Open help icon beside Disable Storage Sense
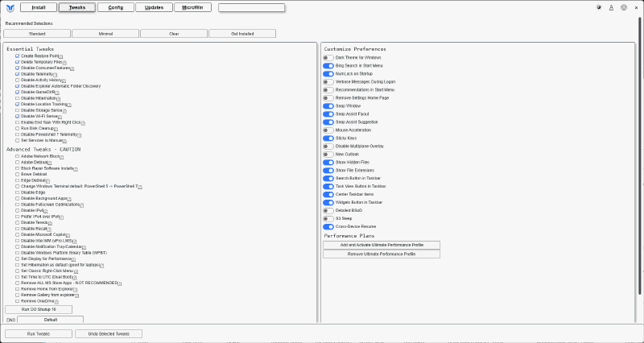The height and width of the screenshot is (343, 644). click(x=64, y=111)
